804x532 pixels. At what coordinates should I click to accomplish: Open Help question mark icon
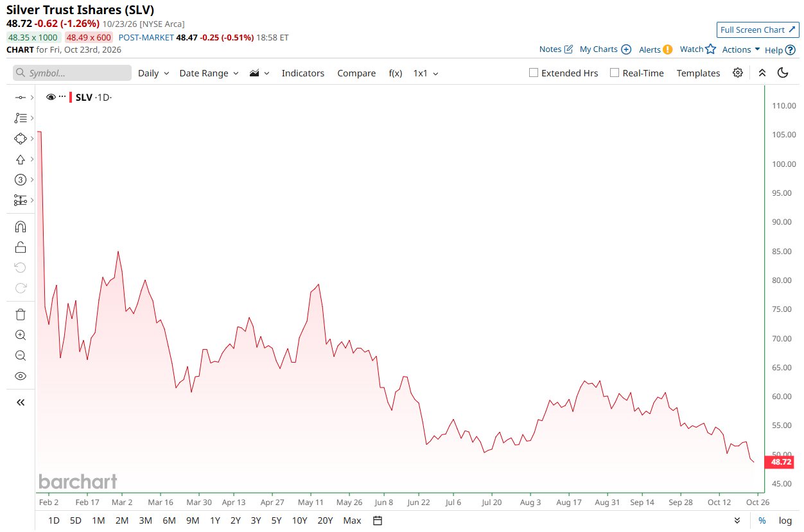[x=791, y=49]
